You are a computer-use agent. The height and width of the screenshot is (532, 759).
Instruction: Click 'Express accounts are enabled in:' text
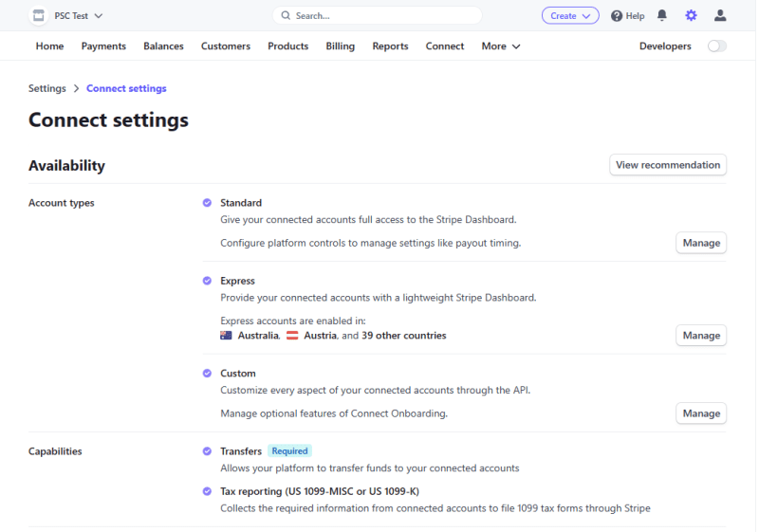coord(293,321)
